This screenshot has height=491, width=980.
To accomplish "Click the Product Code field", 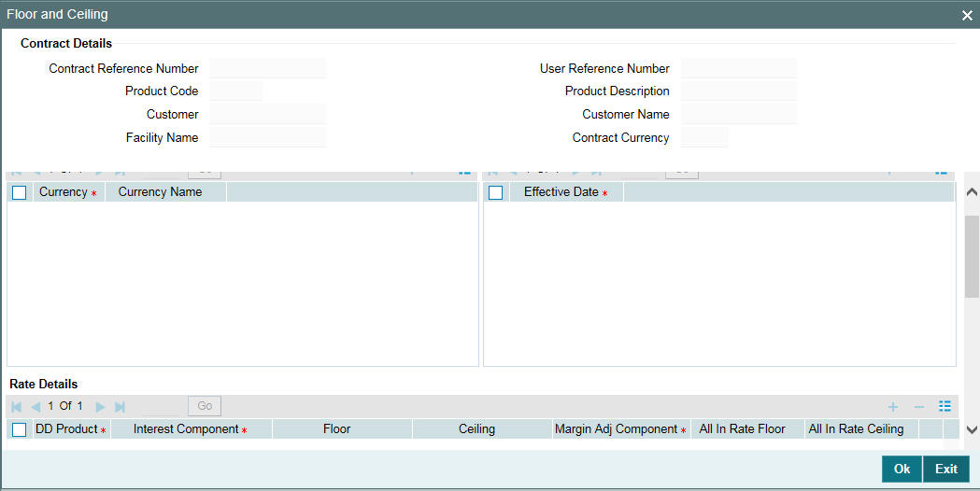I will point(236,91).
